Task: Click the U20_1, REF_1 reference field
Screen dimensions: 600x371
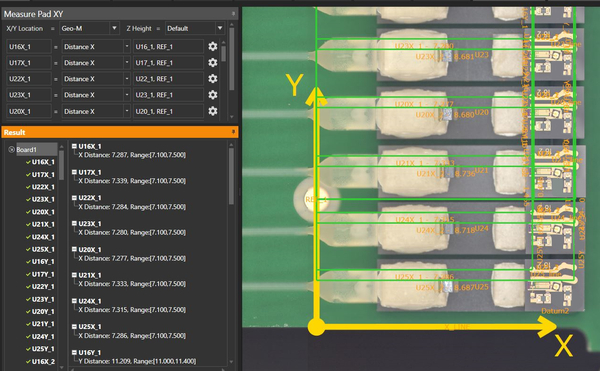Action: click(168, 111)
